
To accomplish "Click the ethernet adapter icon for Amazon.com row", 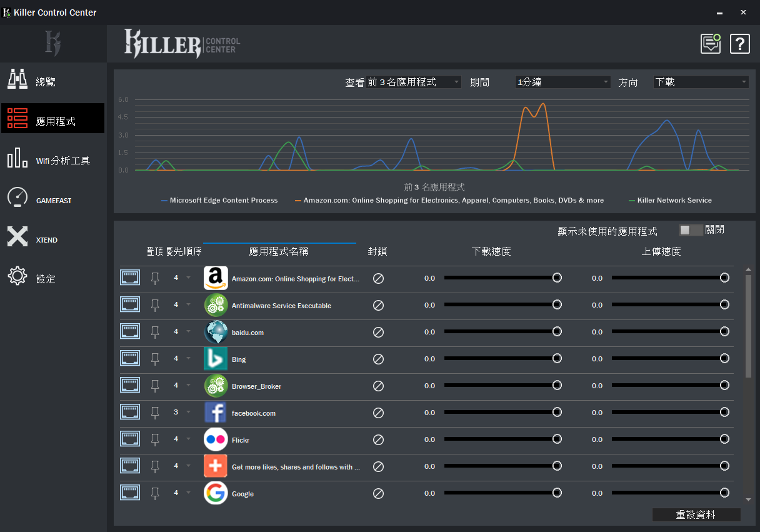I will pyautogui.click(x=130, y=278).
